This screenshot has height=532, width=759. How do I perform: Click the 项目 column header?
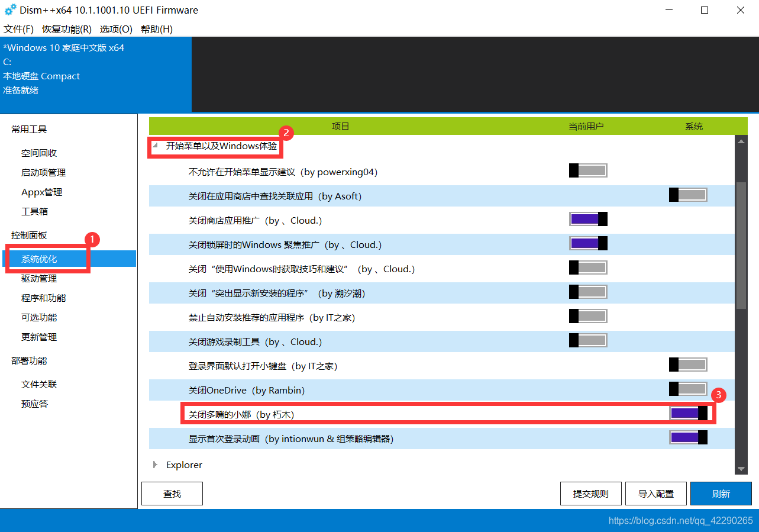click(340, 126)
